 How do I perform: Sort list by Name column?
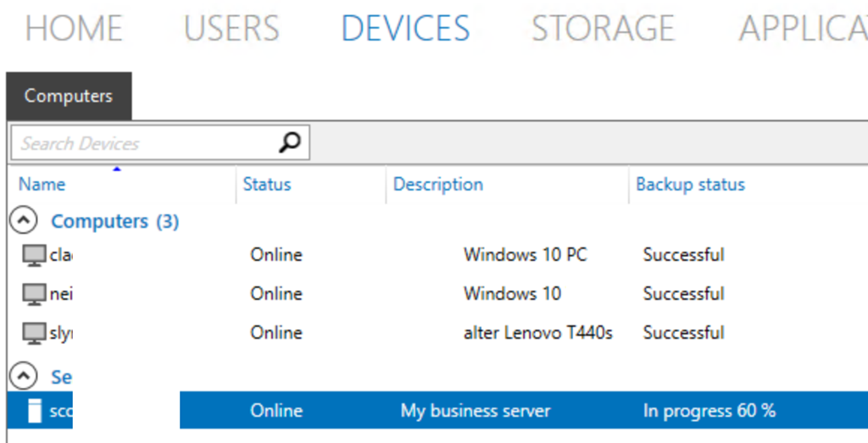pyautogui.click(x=42, y=184)
